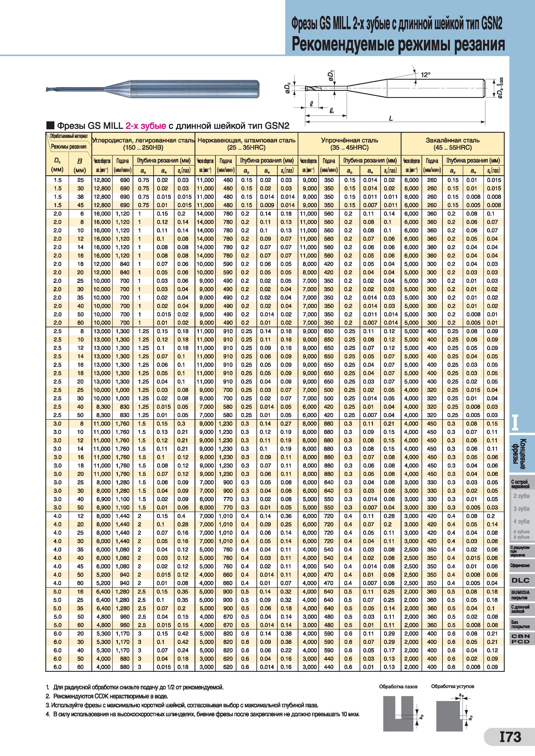This screenshot has width=535, height=756.
Task: Click footnote 1 about radius machining feed
Action: tap(135, 687)
